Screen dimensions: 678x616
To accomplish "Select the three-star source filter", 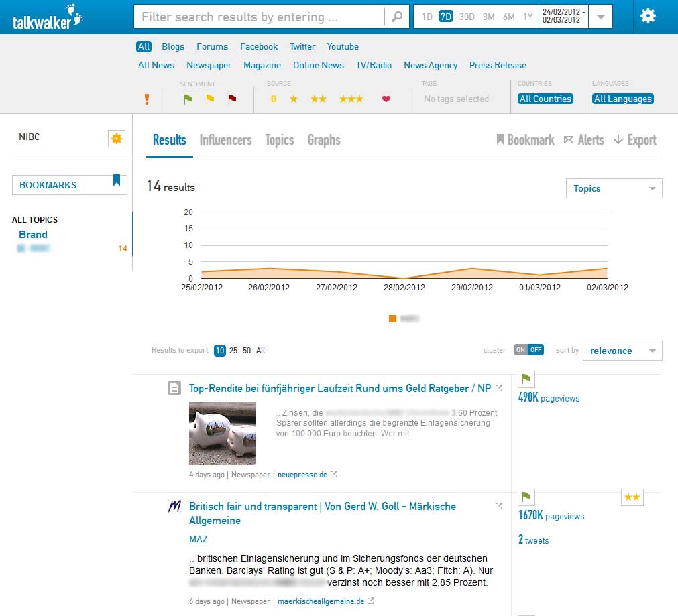I will tap(351, 99).
